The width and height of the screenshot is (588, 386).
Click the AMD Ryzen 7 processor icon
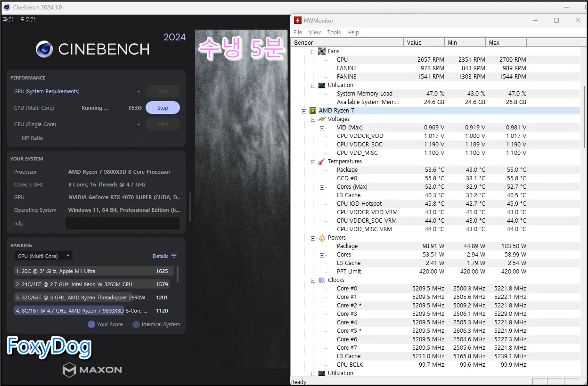(313, 111)
